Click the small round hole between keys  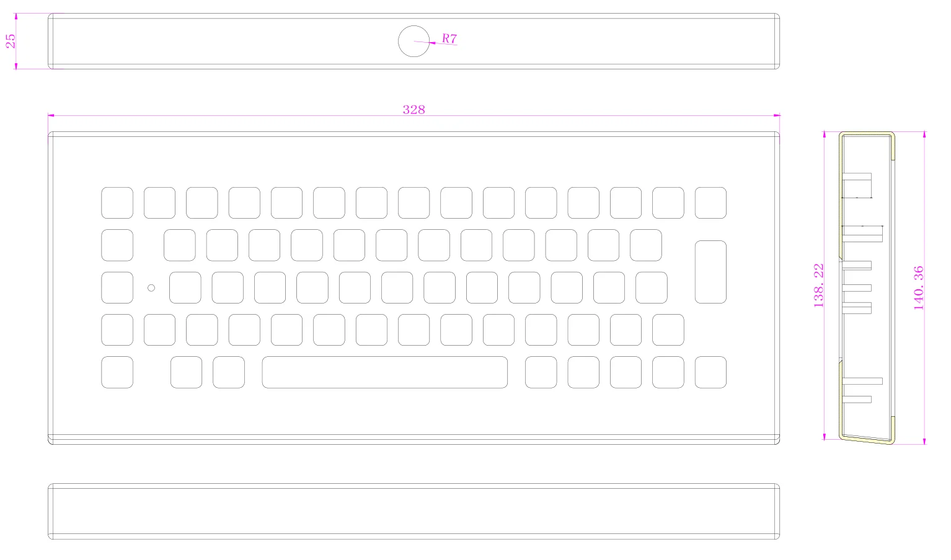(x=151, y=287)
